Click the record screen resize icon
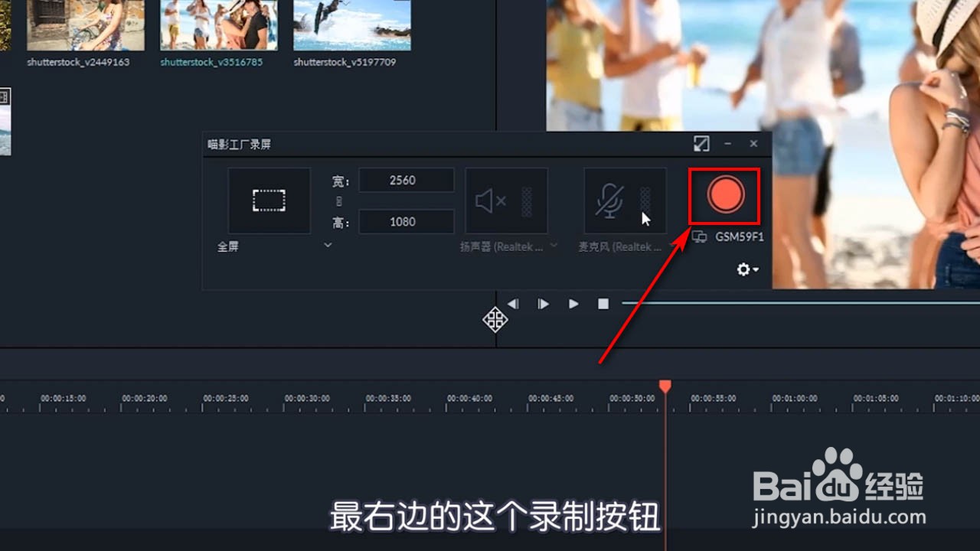Viewport: 980px width, 551px height. 702,143
